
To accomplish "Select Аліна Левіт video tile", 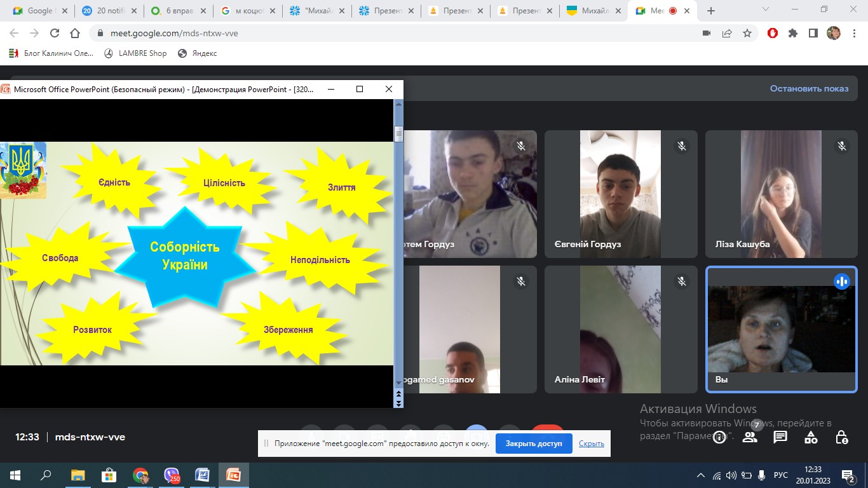I will [621, 329].
